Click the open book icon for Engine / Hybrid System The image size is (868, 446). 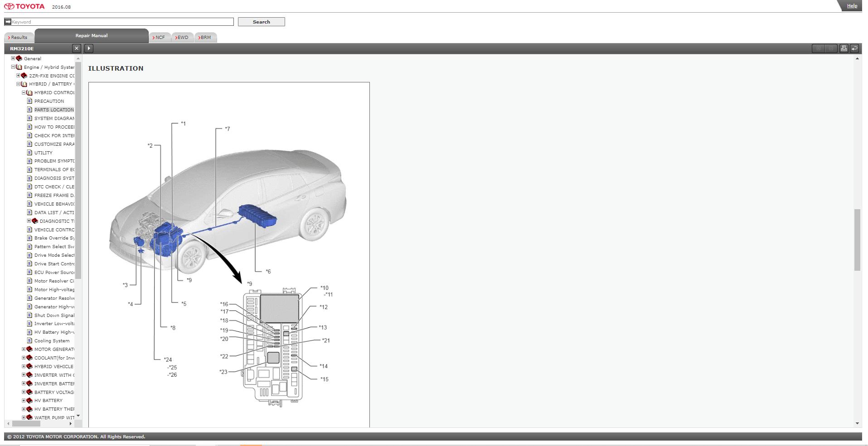19,67
